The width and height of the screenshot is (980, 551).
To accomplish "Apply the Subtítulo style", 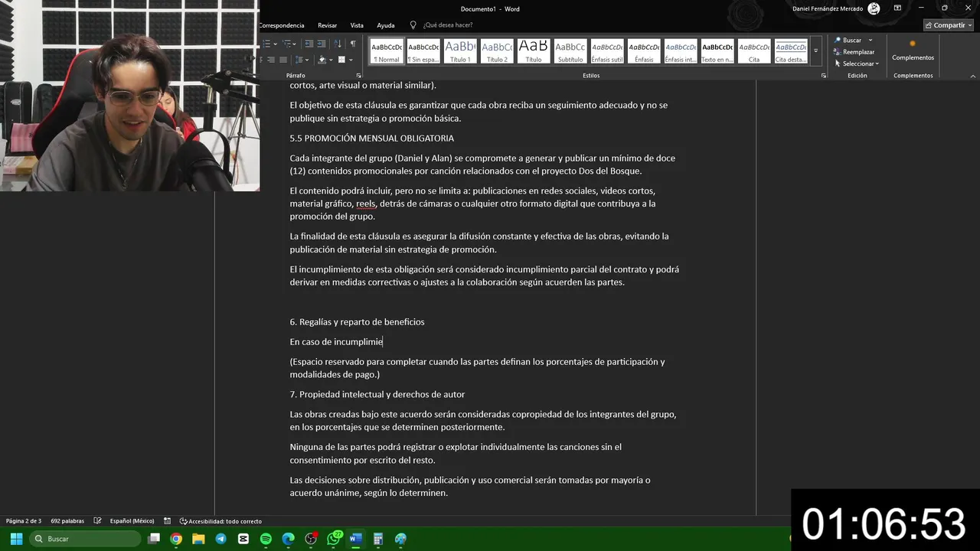I will 570,51.
